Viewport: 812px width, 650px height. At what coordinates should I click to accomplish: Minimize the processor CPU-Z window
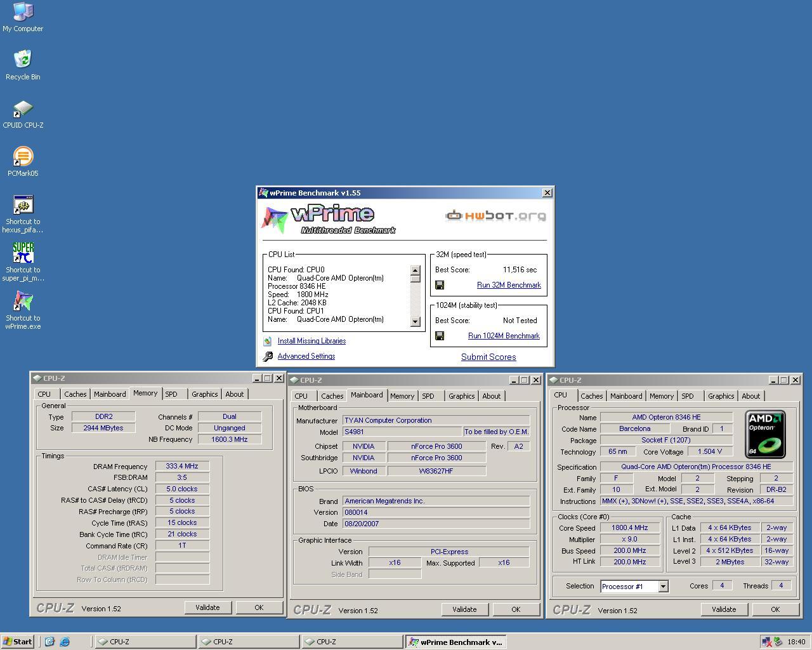pos(773,380)
